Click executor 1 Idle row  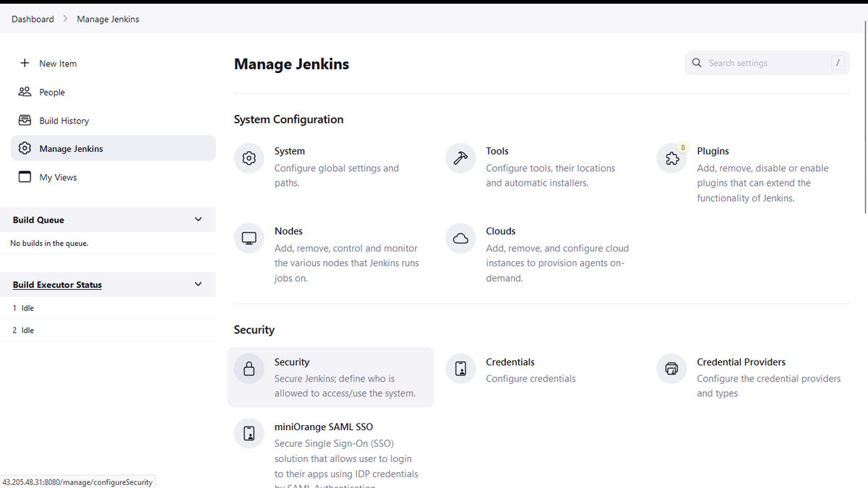(108, 308)
